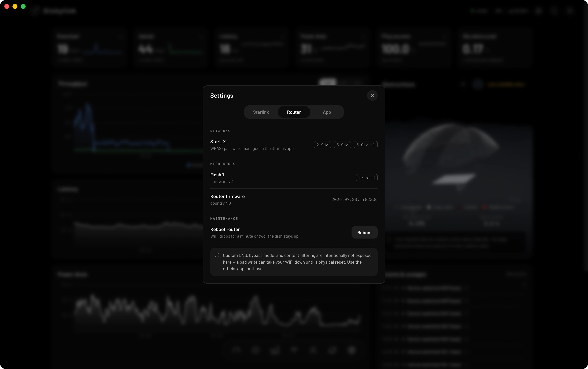Click the green fullscreen window button
588x369 pixels.
point(23,7)
